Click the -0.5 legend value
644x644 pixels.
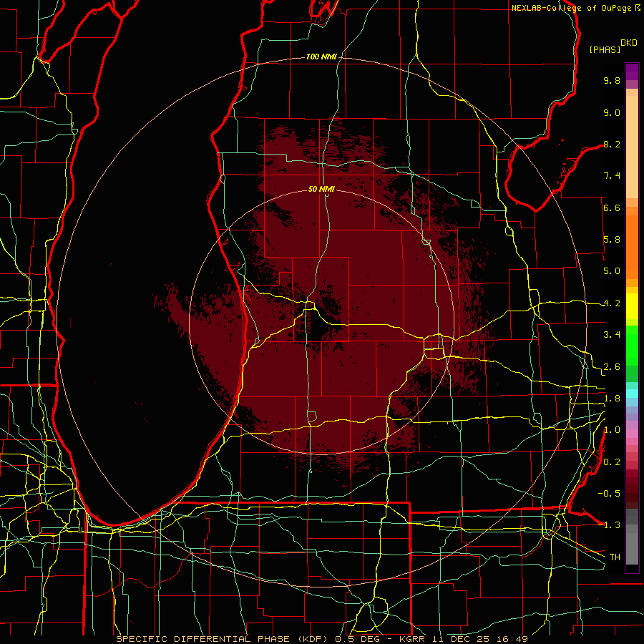tap(609, 494)
